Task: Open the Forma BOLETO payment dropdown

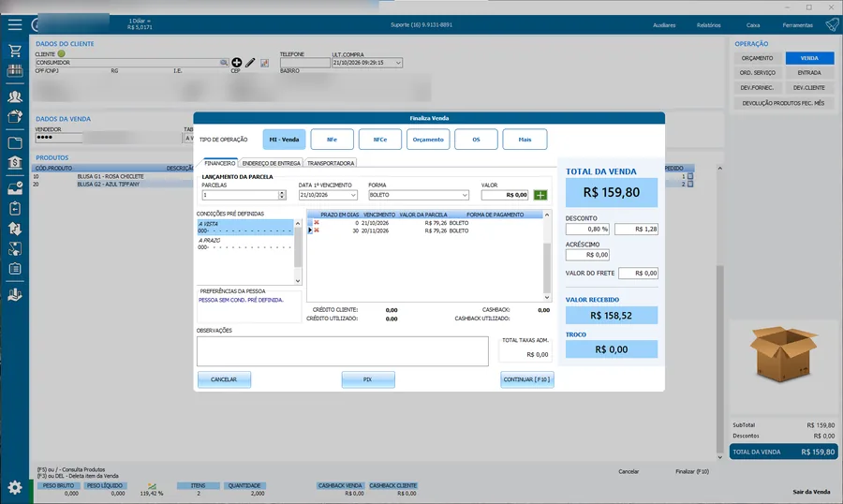Action: tap(465, 195)
